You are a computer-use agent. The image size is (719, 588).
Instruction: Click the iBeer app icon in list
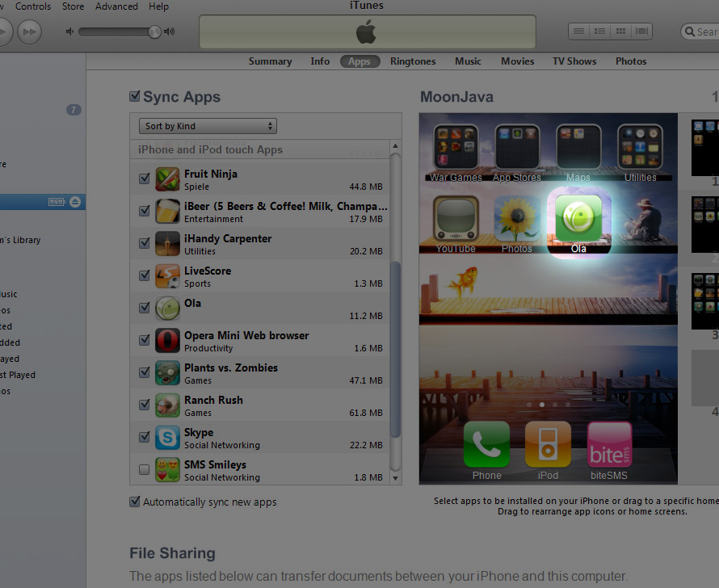(x=167, y=212)
